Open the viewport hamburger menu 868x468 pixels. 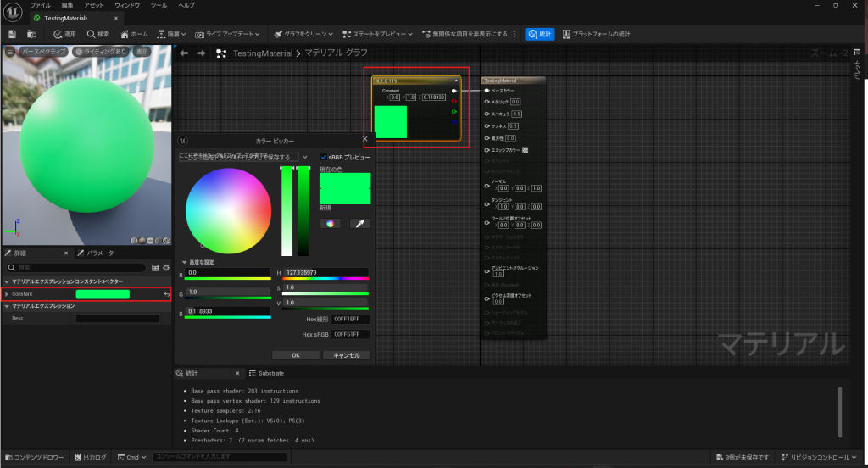(x=10, y=52)
